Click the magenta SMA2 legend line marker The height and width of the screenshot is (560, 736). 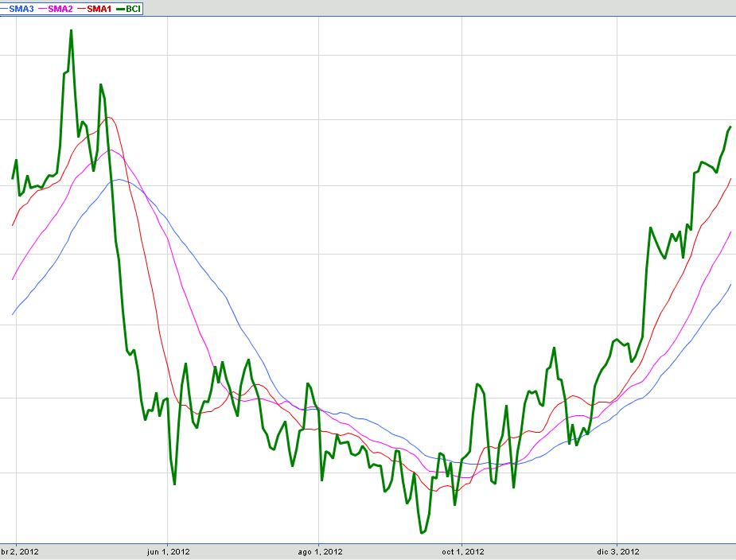point(43,8)
